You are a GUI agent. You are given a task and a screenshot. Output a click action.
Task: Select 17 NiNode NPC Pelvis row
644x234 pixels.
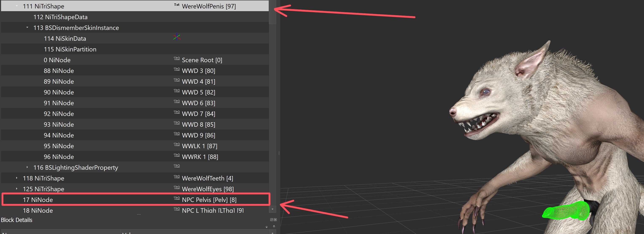click(x=100, y=200)
